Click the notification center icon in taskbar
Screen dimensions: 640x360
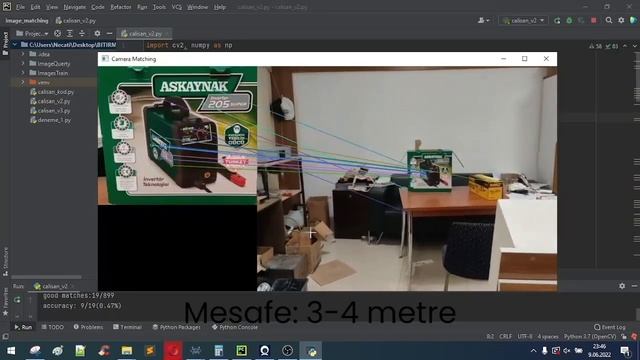(625, 351)
